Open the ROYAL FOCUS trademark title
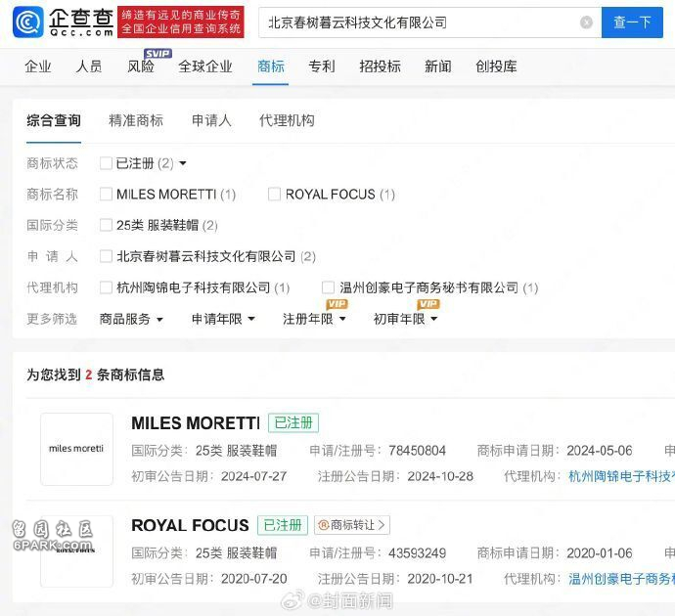Image resolution: width=675 pixels, height=616 pixels. (x=190, y=526)
